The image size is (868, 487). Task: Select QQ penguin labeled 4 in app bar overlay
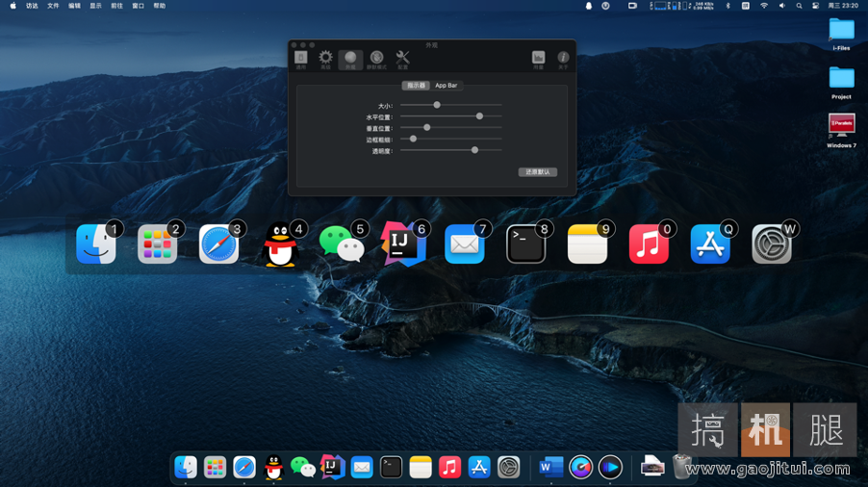[281, 244]
